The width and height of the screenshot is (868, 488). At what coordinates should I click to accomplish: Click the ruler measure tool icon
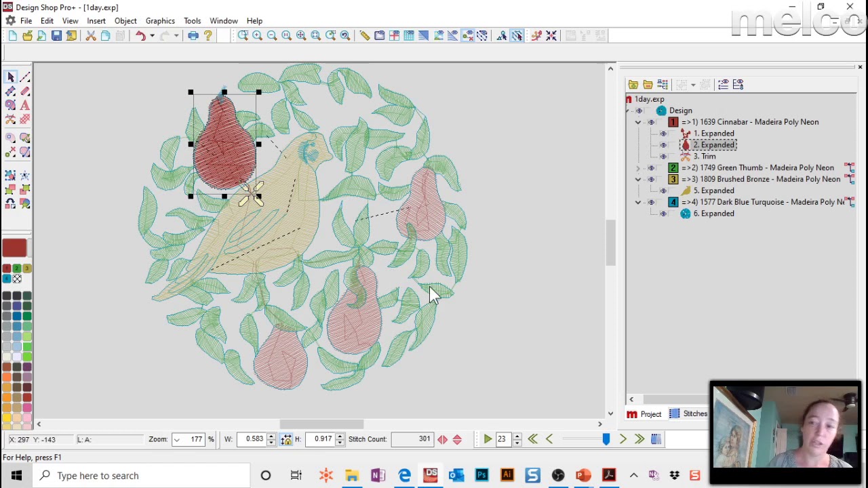click(x=365, y=36)
